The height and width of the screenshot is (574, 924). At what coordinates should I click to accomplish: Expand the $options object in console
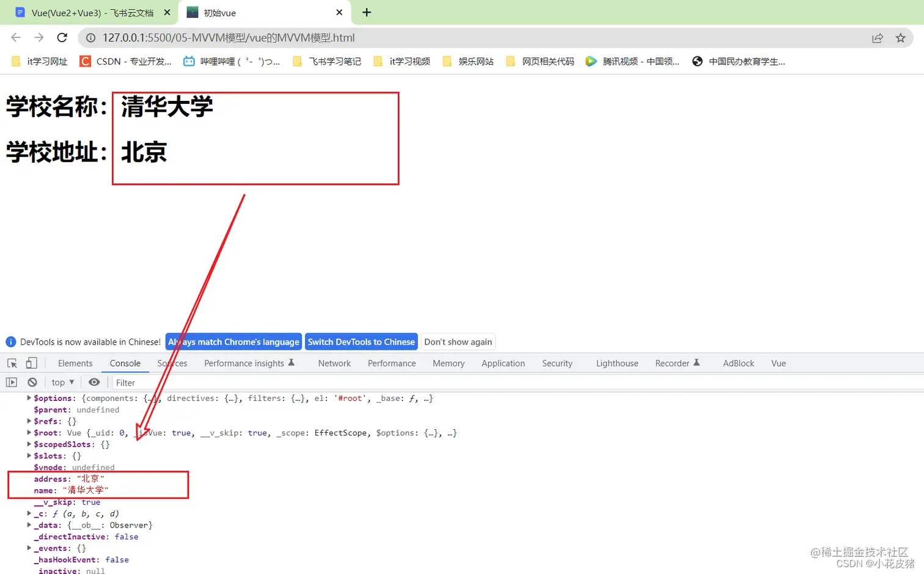coord(29,398)
